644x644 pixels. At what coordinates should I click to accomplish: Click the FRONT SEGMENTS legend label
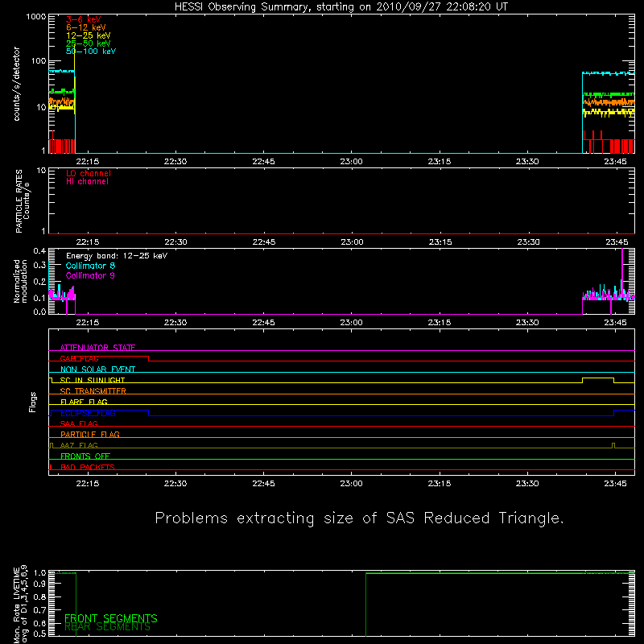[111, 618]
